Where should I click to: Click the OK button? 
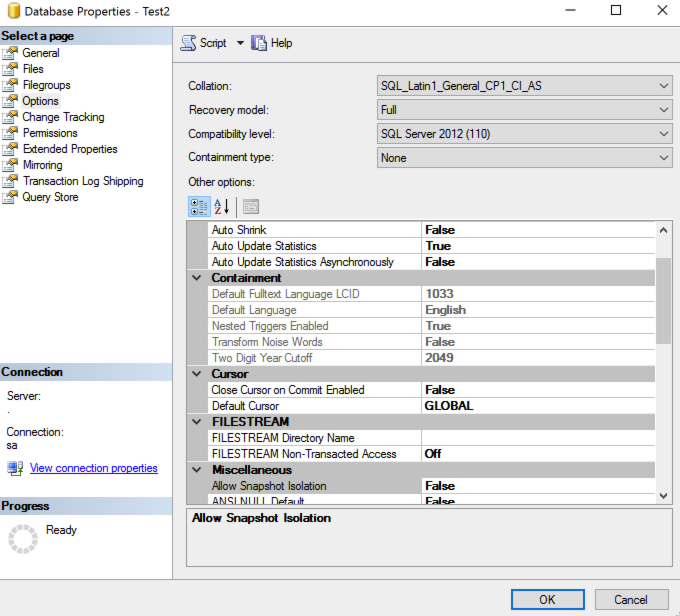pyautogui.click(x=547, y=600)
